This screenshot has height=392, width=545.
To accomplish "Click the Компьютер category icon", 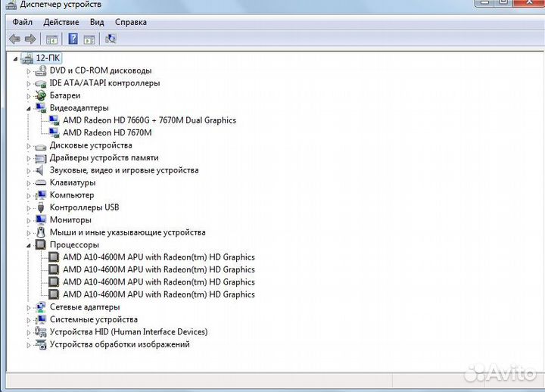I will click(x=41, y=195).
